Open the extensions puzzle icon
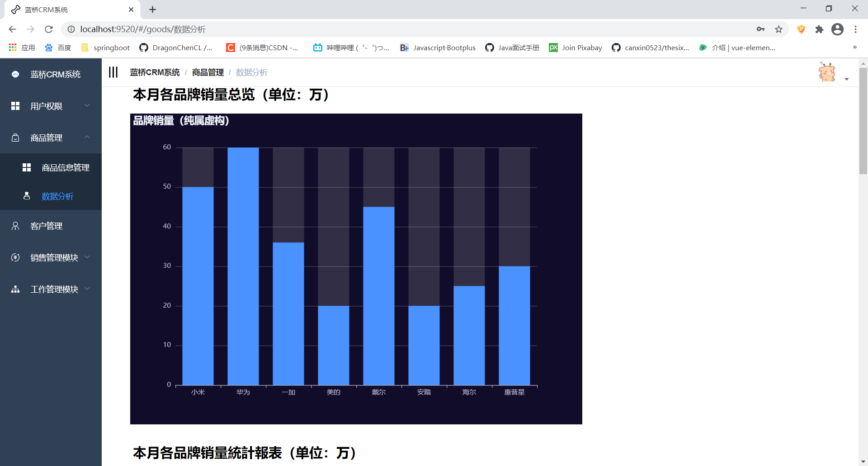868x466 pixels. pyautogui.click(x=819, y=29)
